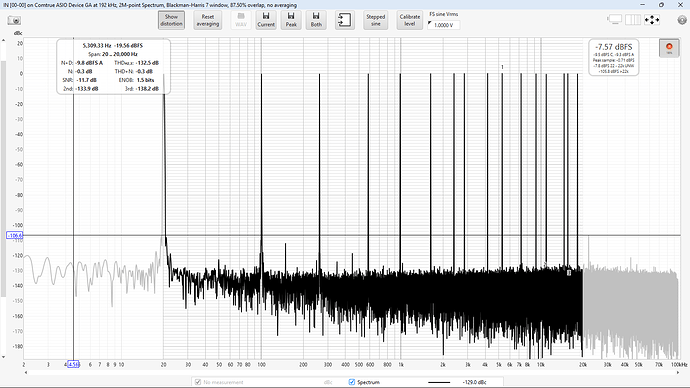Click the horizontal scrollbar left arrow

click(26, 373)
